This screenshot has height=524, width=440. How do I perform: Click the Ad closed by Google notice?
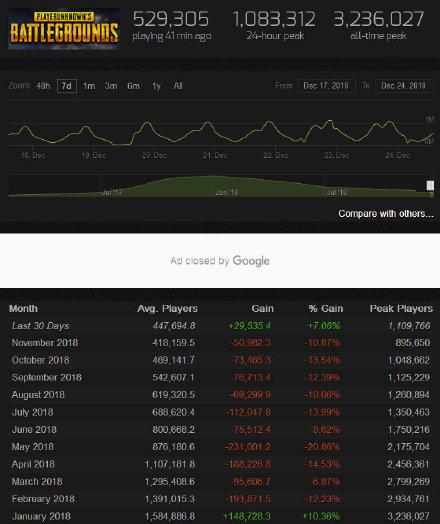(x=220, y=261)
